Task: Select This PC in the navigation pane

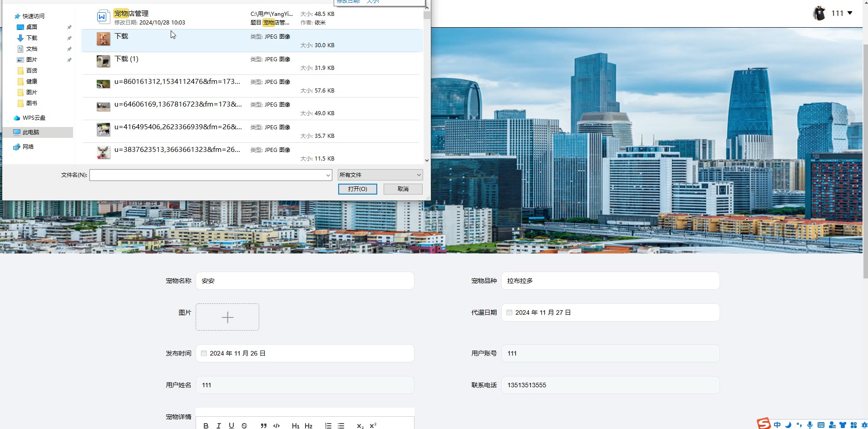Action: click(x=31, y=132)
